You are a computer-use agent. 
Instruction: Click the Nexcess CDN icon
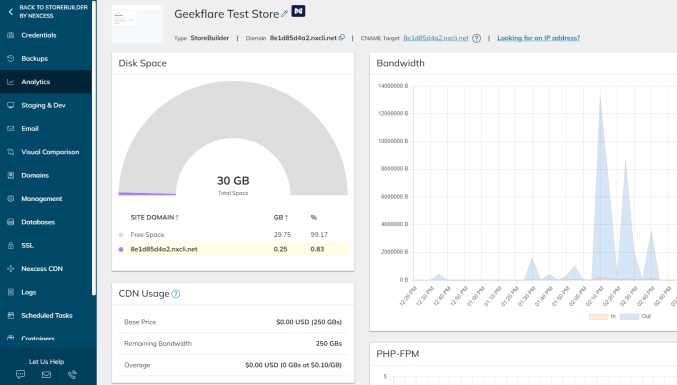tap(11, 268)
